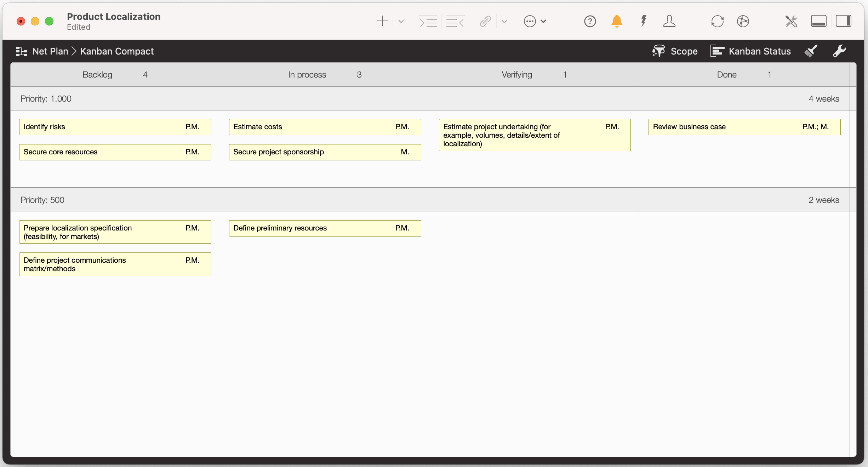Open the paintbrush style tool
Image resolution: width=868 pixels, height=467 pixels.
tap(811, 51)
